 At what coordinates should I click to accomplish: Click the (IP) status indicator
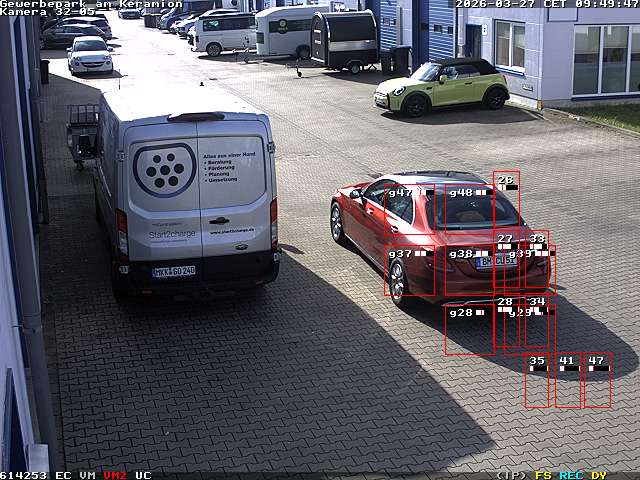pyautogui.click(x=511, y=475)
